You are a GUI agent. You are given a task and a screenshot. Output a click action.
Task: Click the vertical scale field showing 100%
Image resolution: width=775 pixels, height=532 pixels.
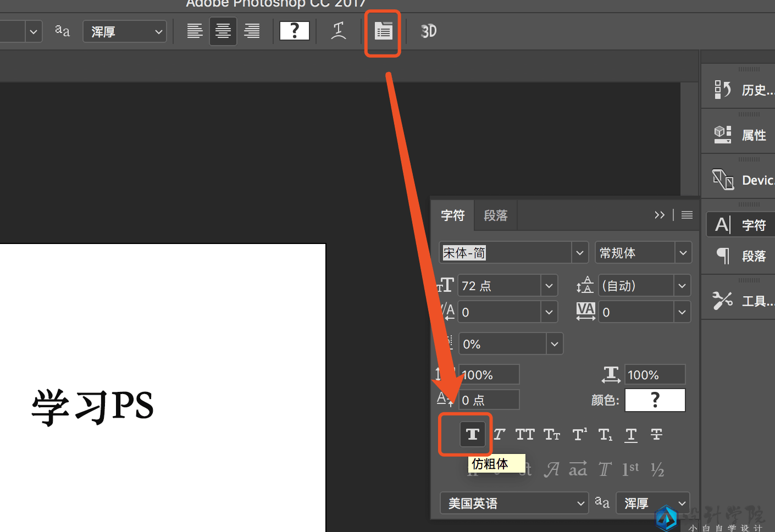pyautogui.click(x=488, y=375)
